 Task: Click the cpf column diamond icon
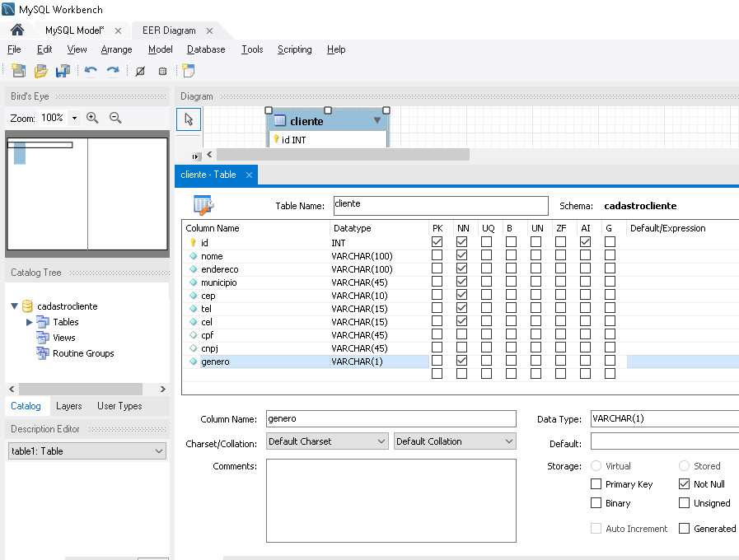click(x=194, y=335)
